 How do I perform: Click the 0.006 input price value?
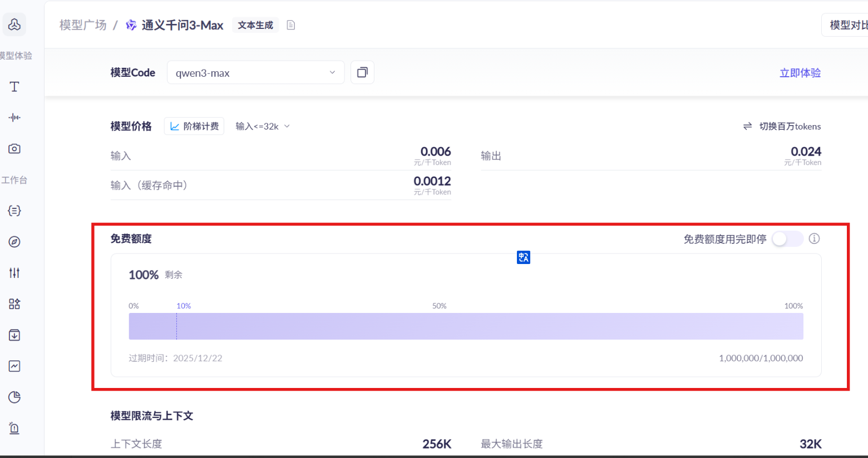pos(436,151)
